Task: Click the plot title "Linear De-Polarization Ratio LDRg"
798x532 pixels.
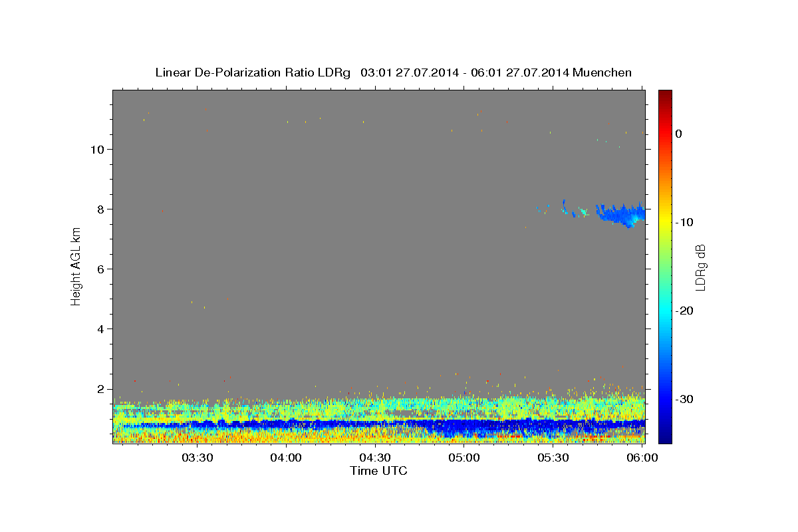Action: point(252,72)
